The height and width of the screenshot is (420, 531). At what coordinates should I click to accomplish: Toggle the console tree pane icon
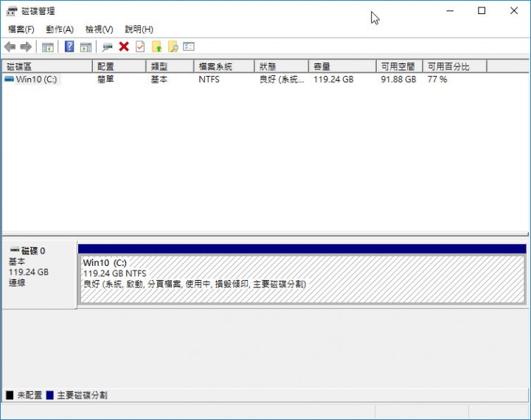pyautogui.click(x=48, y=47)
